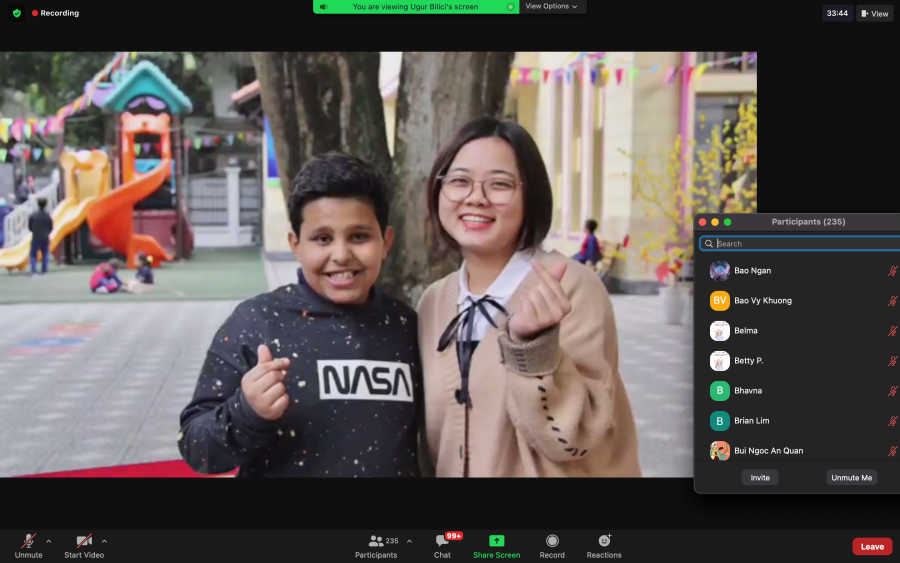Click the red Leave button
This screenshot has height=563, width=900.
pyautogui.click(x=872, y=546)
